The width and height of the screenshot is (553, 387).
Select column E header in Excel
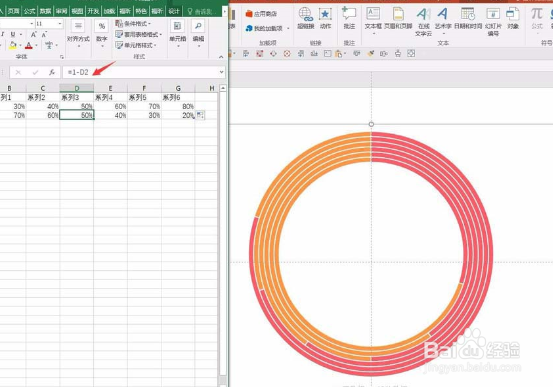pyautogui.click(x=110, y=88)
